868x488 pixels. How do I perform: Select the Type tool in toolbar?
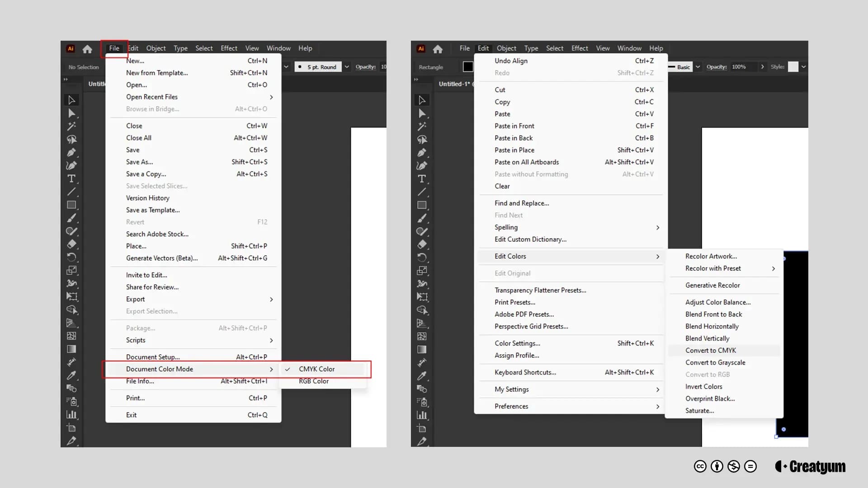[x=71, y=179]
